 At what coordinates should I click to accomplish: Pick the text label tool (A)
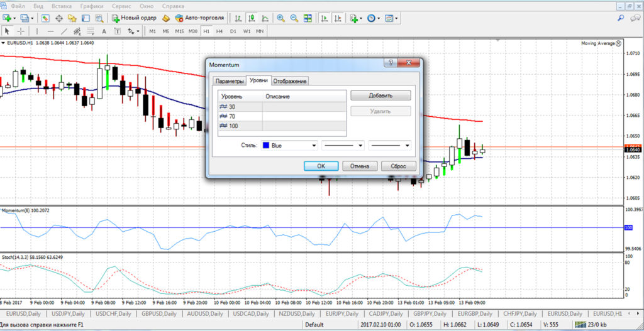104,31
